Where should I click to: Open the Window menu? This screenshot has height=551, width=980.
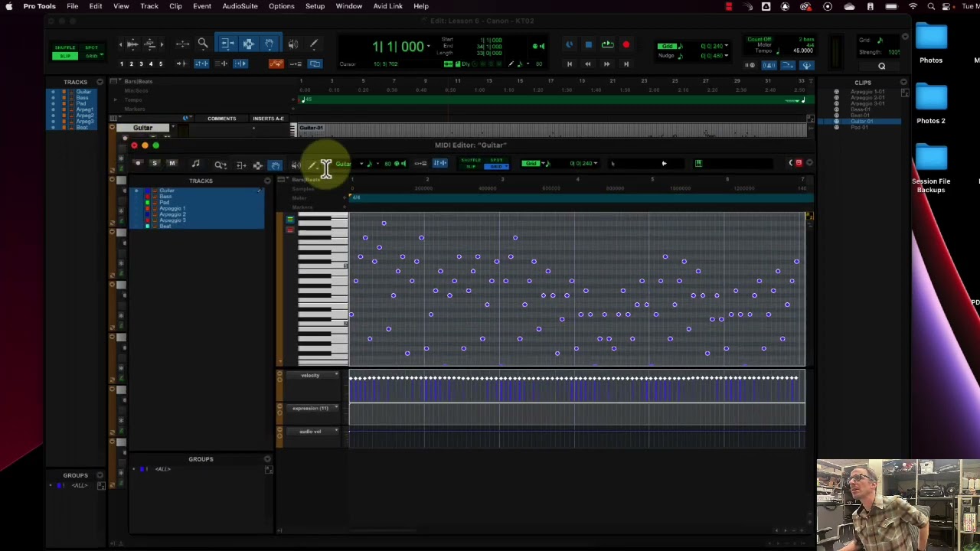[x=348, y=6]
